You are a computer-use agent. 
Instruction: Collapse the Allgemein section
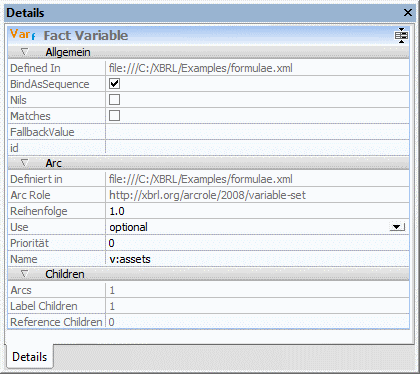pyautogui.click(x=24, y=52)
